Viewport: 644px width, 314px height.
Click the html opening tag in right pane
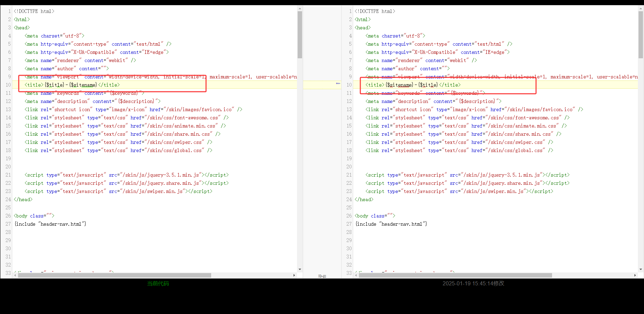(363, 19)
